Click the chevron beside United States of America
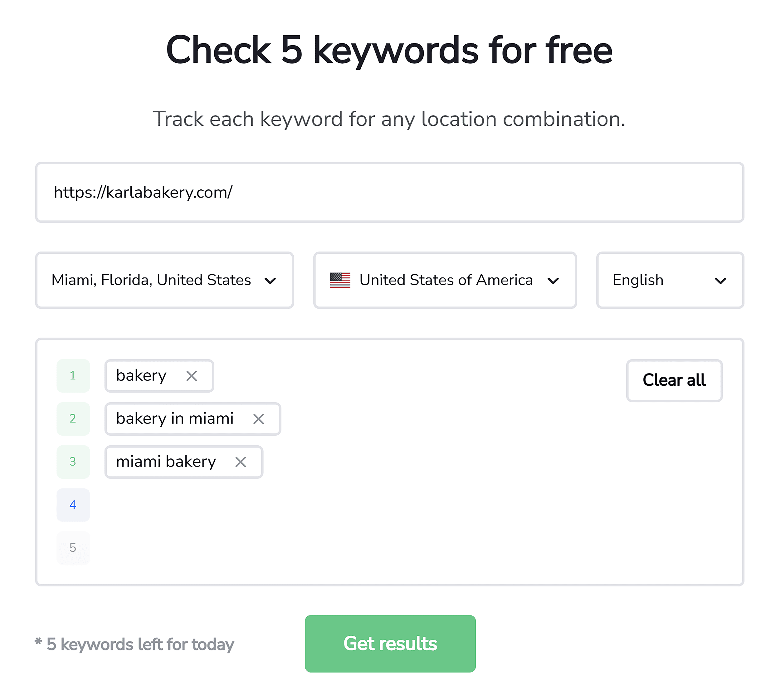The width and height of the screenshot is (780, 700). click(553, 281)
